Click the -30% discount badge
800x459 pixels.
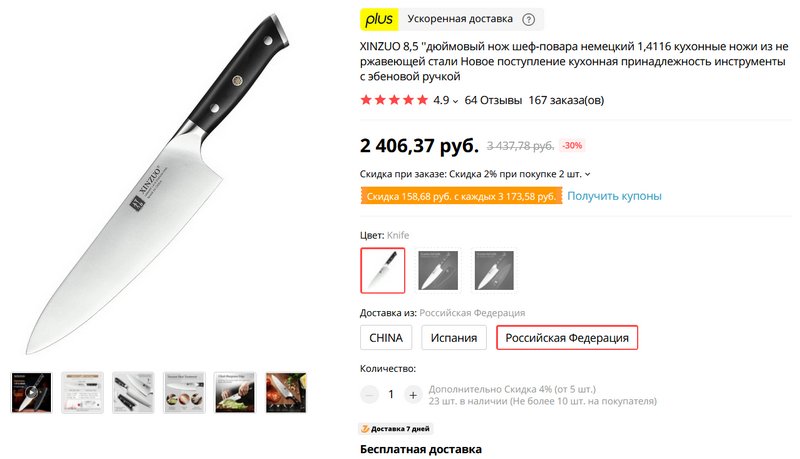pos(572,146)
